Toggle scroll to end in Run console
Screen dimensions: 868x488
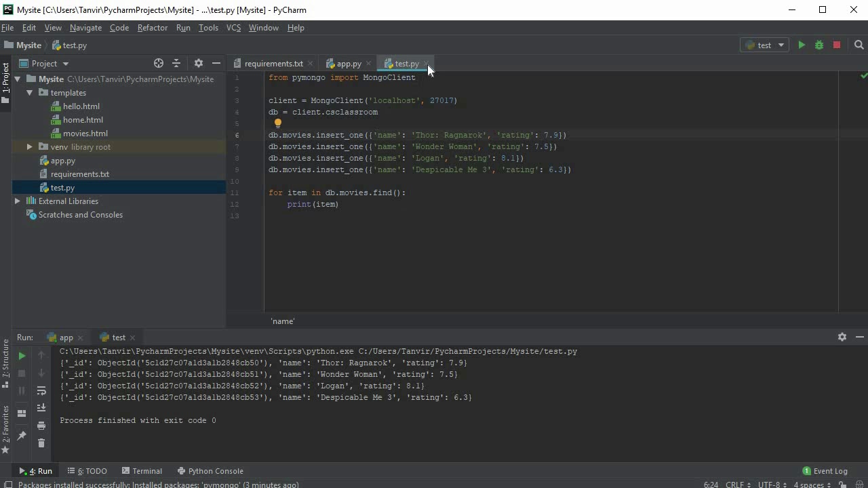(x=41, y=408)
